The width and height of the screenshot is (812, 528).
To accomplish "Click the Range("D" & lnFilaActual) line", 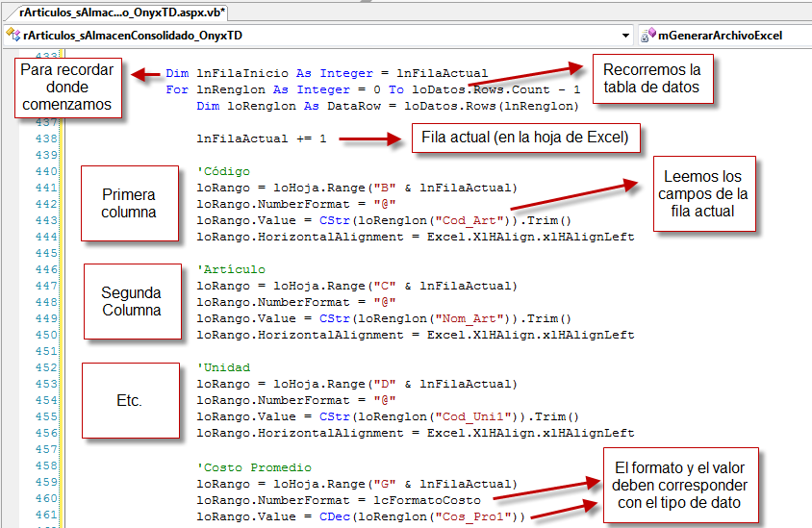I will (357, 384).
